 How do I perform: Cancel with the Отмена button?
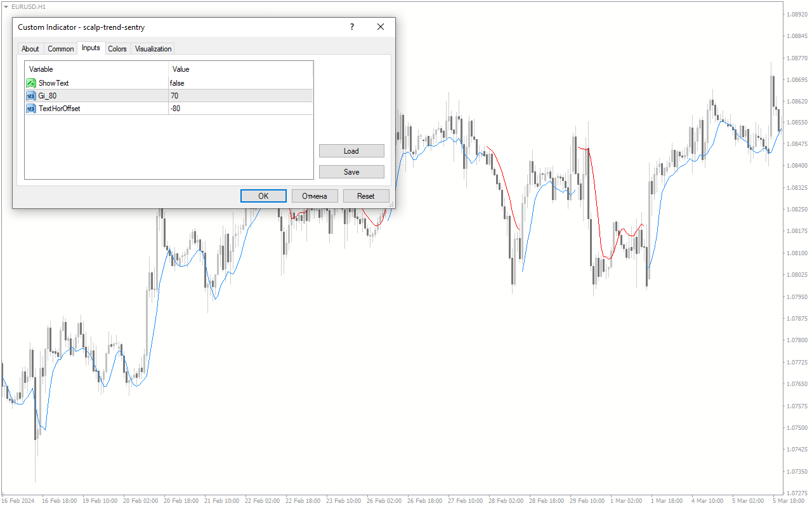[x=315, y=196]
